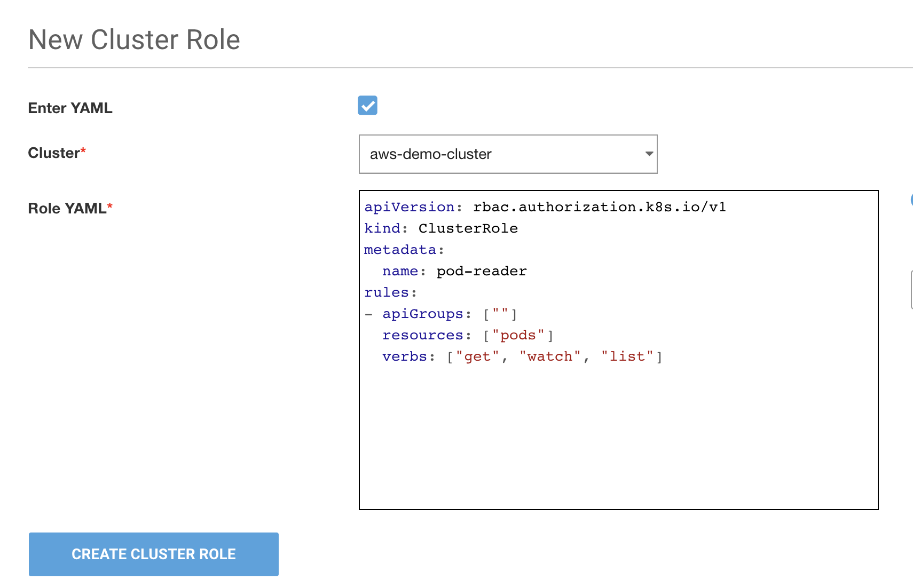Click the "get" verb in YAML

477,356
